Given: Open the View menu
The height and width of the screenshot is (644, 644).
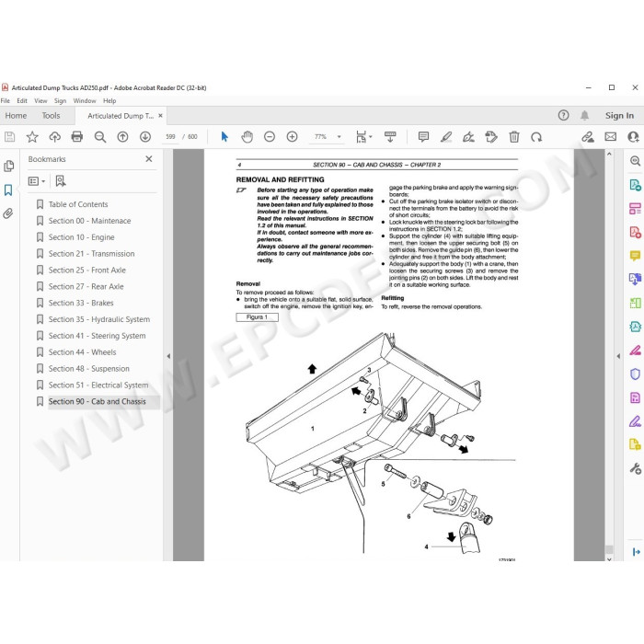Looking at the screenshot, I should click(40, 100).
